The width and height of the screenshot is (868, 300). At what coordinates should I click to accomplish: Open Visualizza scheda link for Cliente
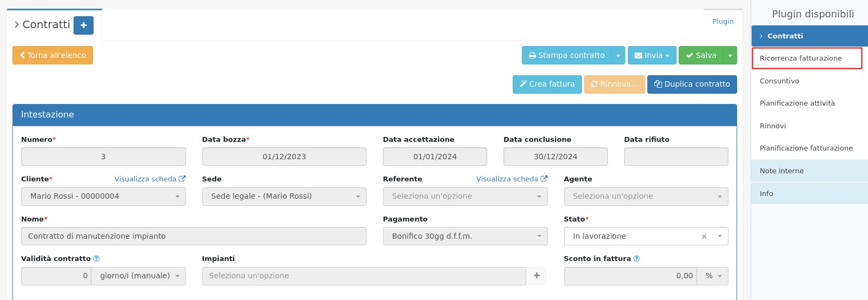(150, 179)
